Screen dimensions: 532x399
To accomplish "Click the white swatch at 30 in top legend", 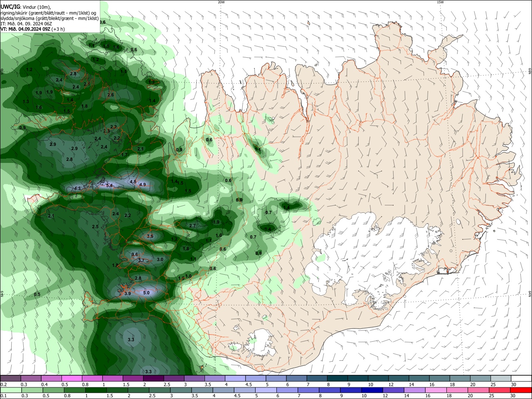I will point(521,378).
